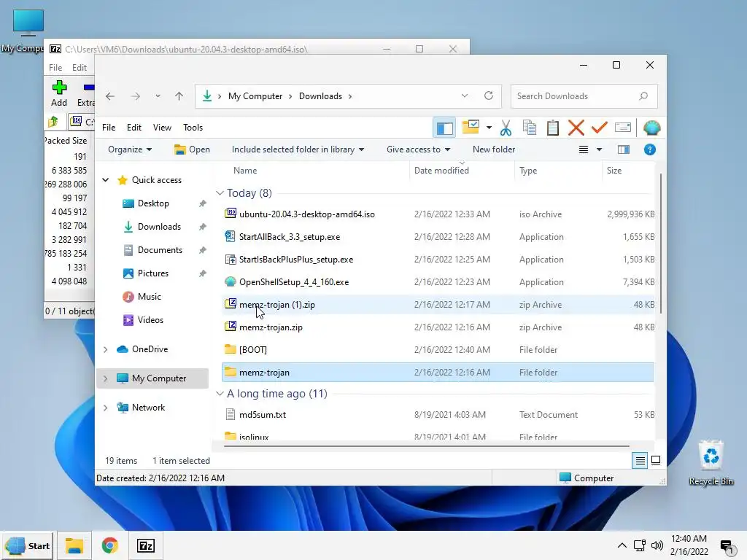Click the blue Help question mark icon
This screenshot has height=560, width=747.
pos(650,149)
